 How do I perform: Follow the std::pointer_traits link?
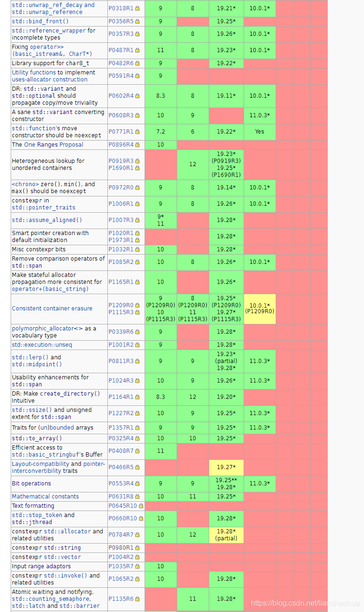point(44,208)
